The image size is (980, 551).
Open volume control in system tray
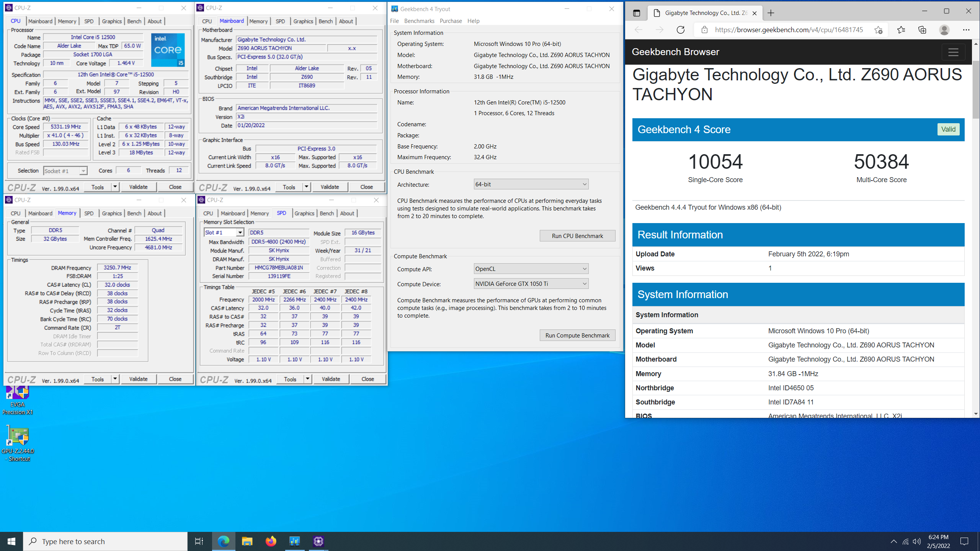(x=917, y=541)
